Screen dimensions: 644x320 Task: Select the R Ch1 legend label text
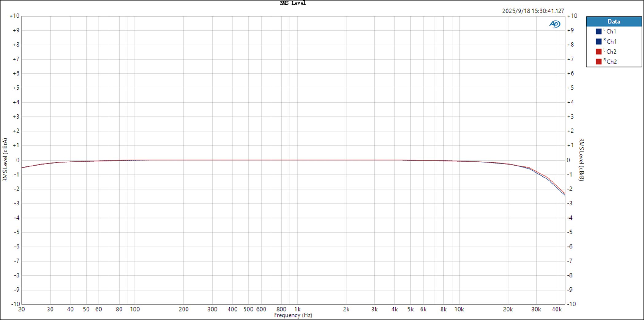coord(610,41)
